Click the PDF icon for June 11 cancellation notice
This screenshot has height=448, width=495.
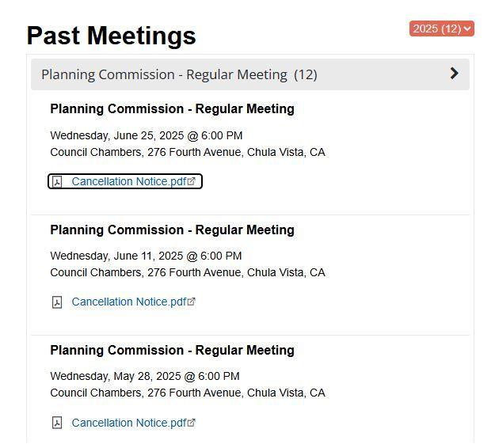click(57, 302)
